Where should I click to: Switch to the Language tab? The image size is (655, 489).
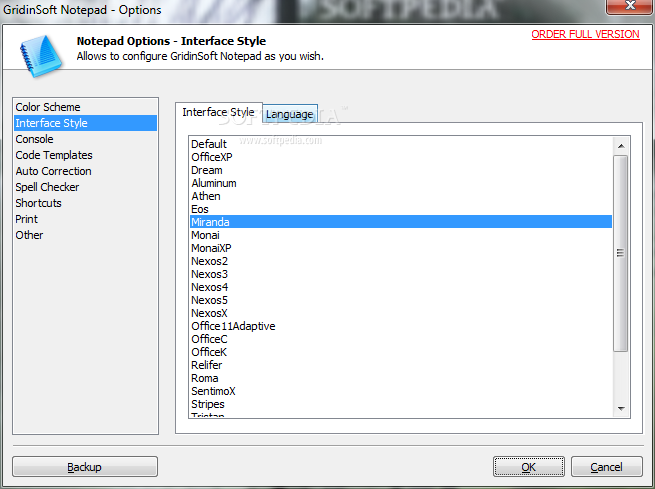pos(290,114)
